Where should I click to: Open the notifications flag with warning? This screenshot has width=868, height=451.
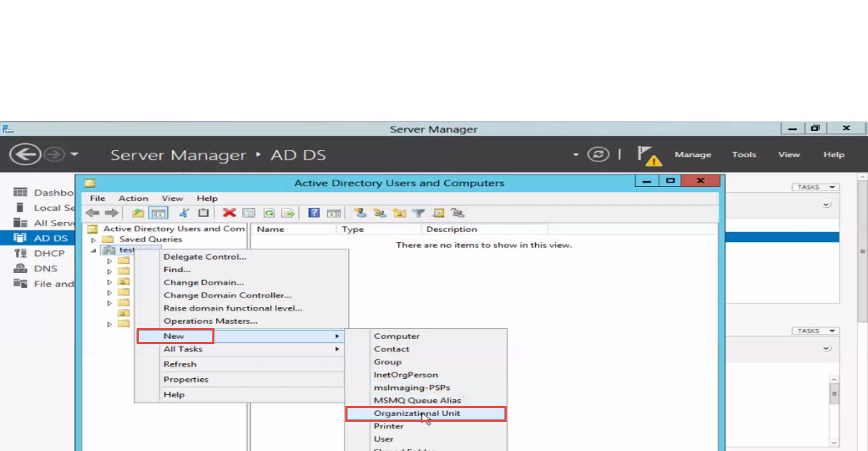[x=648, y=156]
